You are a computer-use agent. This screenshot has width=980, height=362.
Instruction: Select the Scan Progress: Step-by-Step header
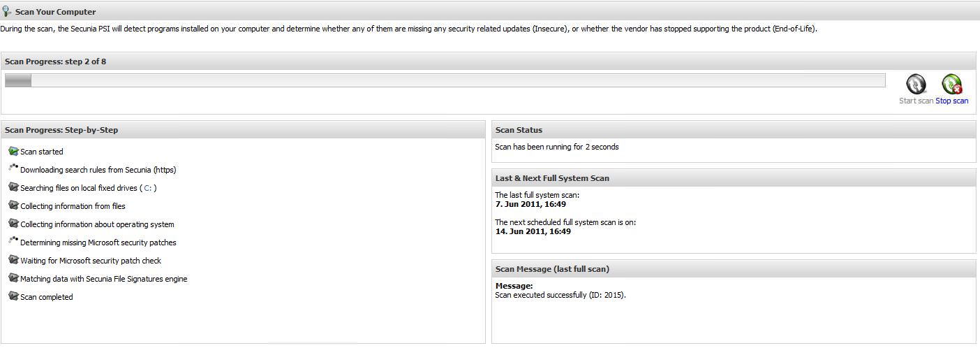coord(243,130)
